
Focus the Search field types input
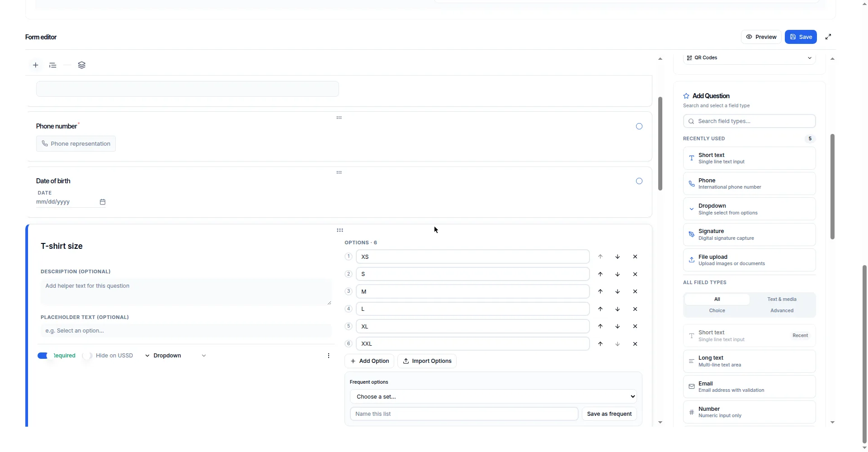749,121
